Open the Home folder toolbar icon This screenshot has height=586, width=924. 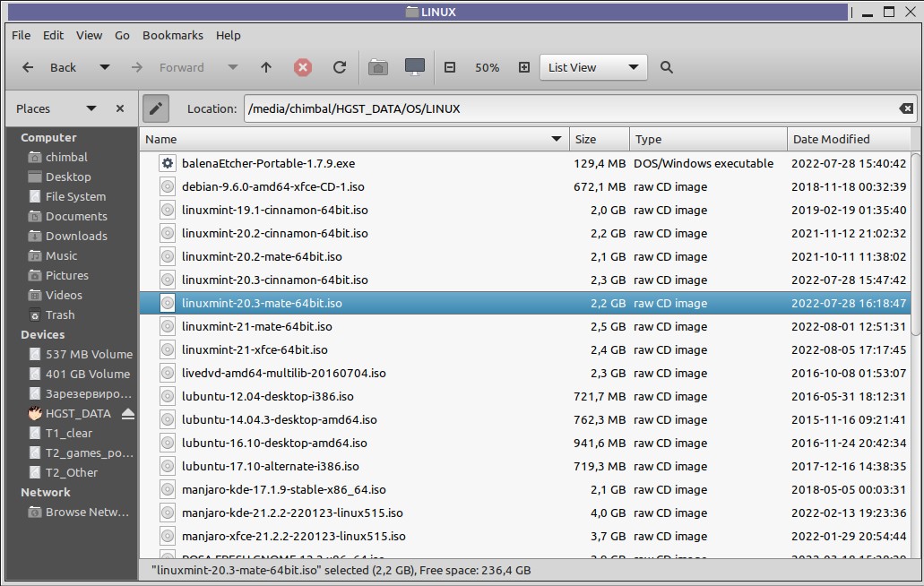[378, 67]
